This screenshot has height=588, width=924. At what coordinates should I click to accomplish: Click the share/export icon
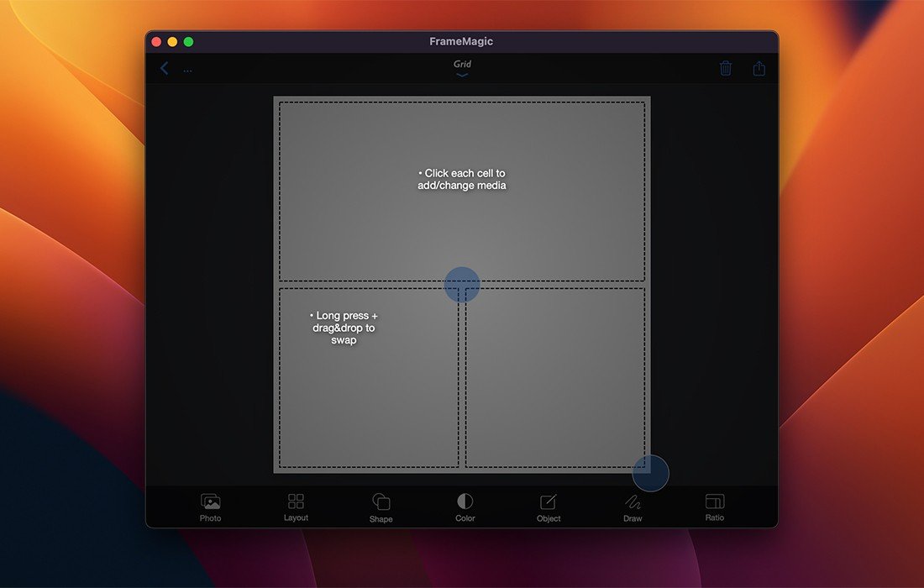click(759, 69)
